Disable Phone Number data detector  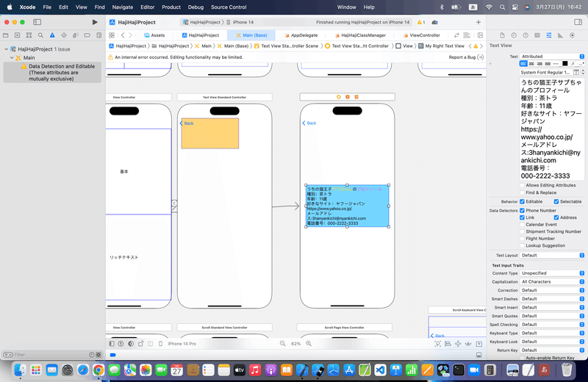coord(522,211)
